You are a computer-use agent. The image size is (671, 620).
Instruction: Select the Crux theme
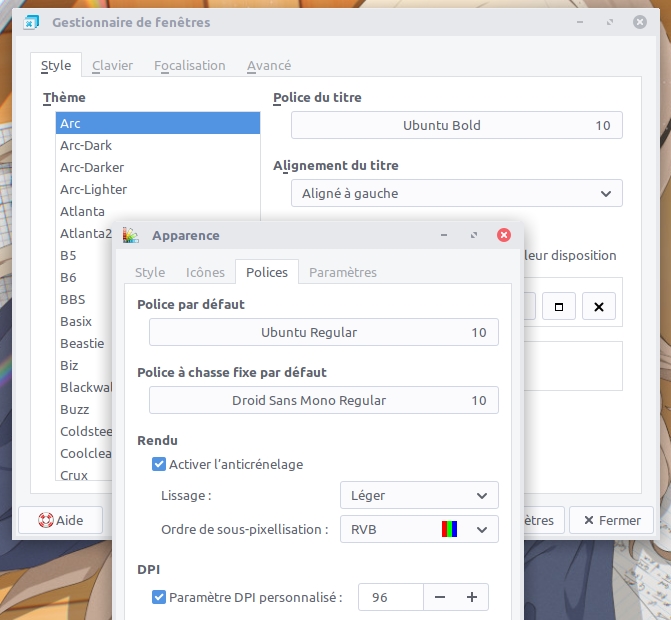click(x=84, y=474)
